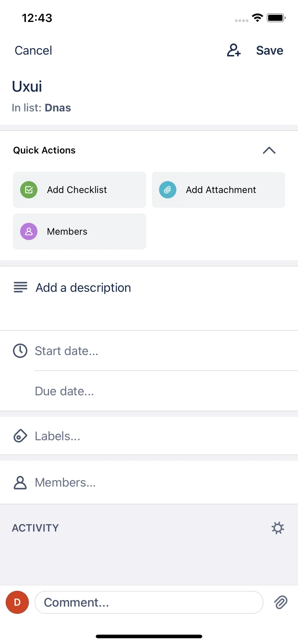The width and height of the screenshot is (298, 644).
Task: Tap the Add a description field
Action: point(149,298)
